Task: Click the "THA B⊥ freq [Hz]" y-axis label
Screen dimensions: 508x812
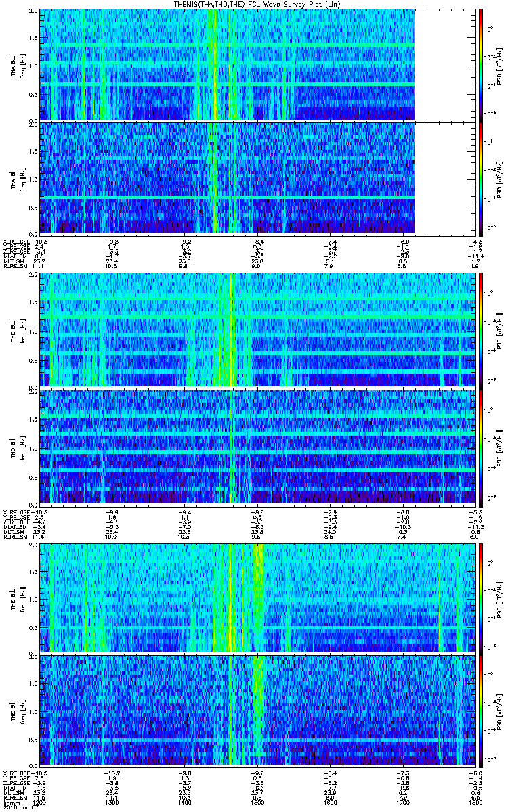Action: 17,65
